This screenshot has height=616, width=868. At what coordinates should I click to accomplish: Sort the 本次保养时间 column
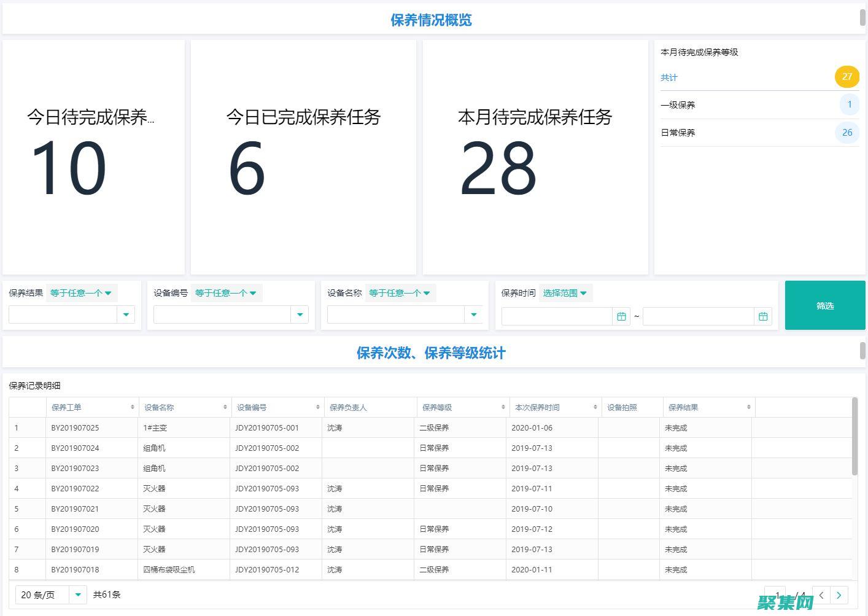pos(594,407)
